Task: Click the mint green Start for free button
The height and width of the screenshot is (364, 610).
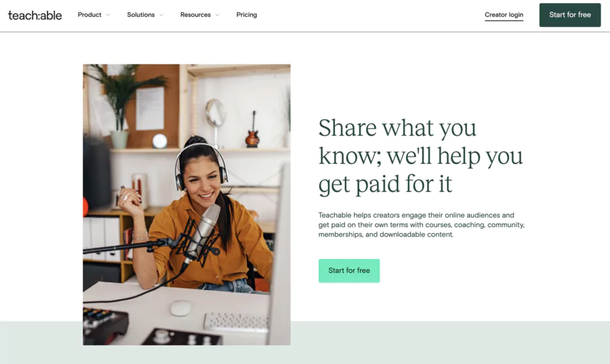Action: 349,270
